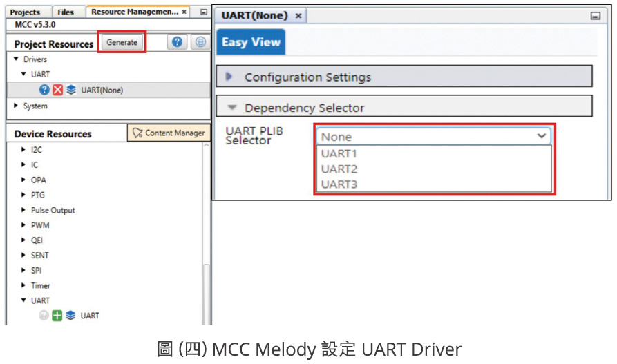Close the UART(None) tab

(x=298, y=16)
